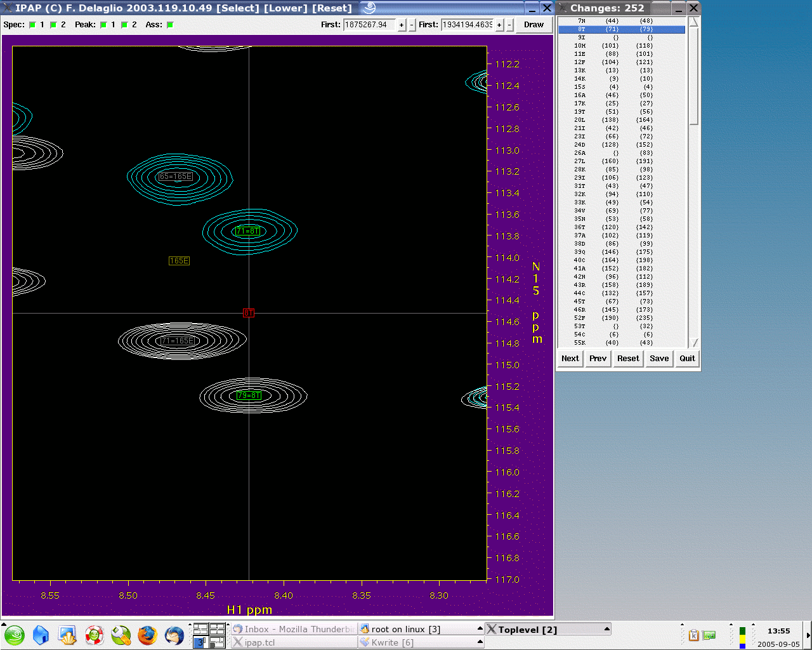Switch to virtual desktop 3 in pager
The width and height of the screenshot is (812, 650).
[200, 642]
